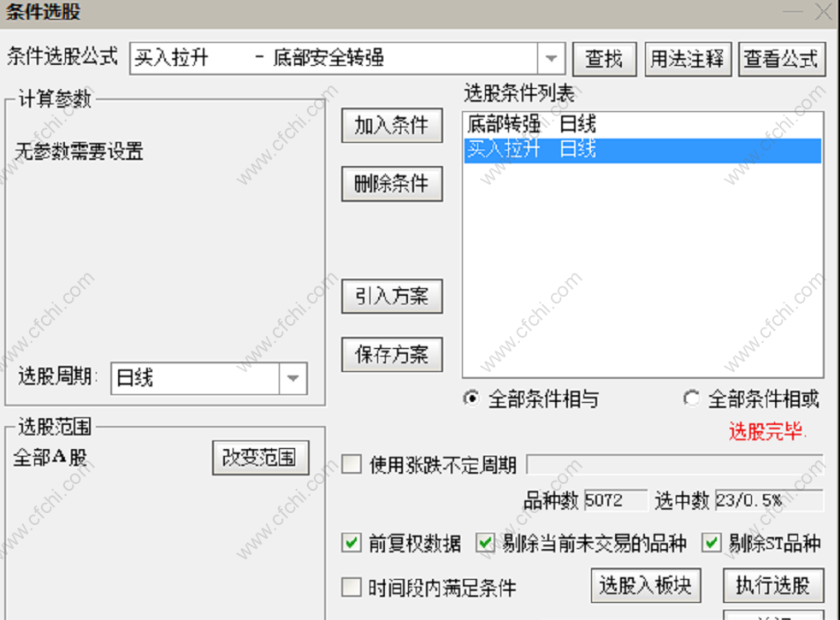Select 全部条件相与 radio option

point(472,399)
